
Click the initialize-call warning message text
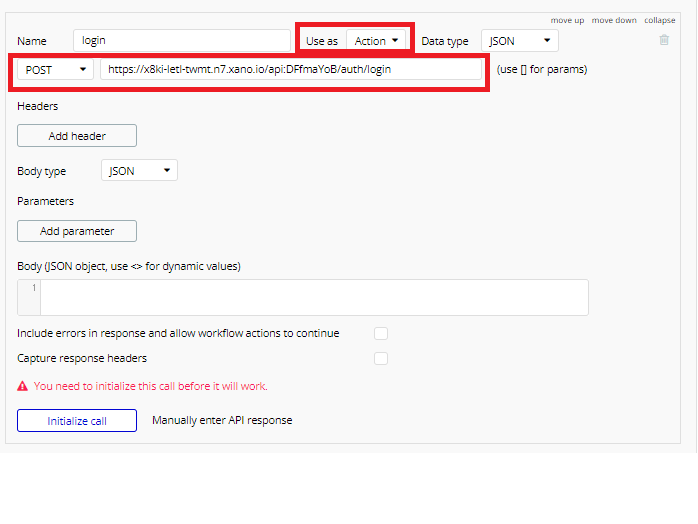coord(150,386)
